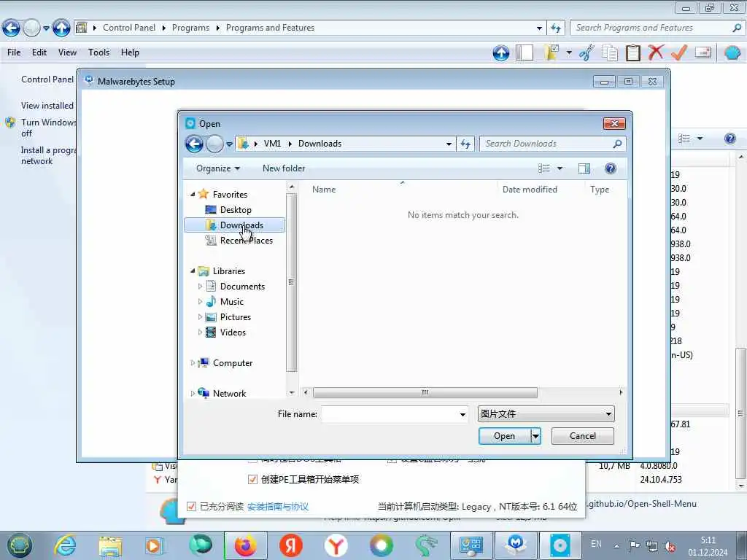Screen dimensions: 747x560
Task: Open the view options arrow in Open dialog
Action: (x=560, y=168)
